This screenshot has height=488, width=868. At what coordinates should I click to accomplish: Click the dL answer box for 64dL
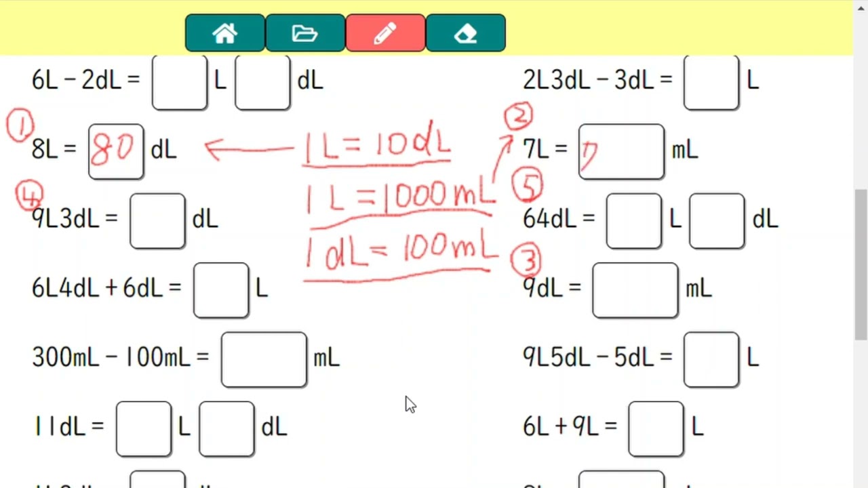coord(717,221)
